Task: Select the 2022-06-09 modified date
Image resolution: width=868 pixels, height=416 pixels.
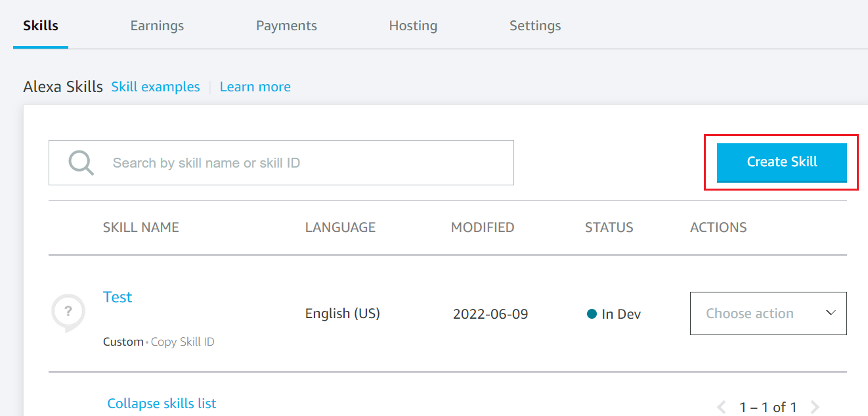Action: pyautogui.click(x=490, y=314)
